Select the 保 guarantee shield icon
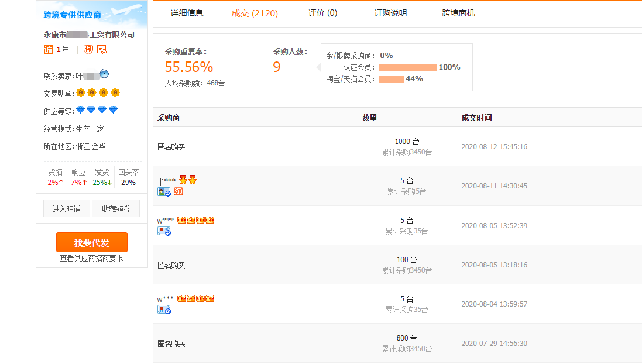Screen dimensions: 642x364 [x=88, y=49]
